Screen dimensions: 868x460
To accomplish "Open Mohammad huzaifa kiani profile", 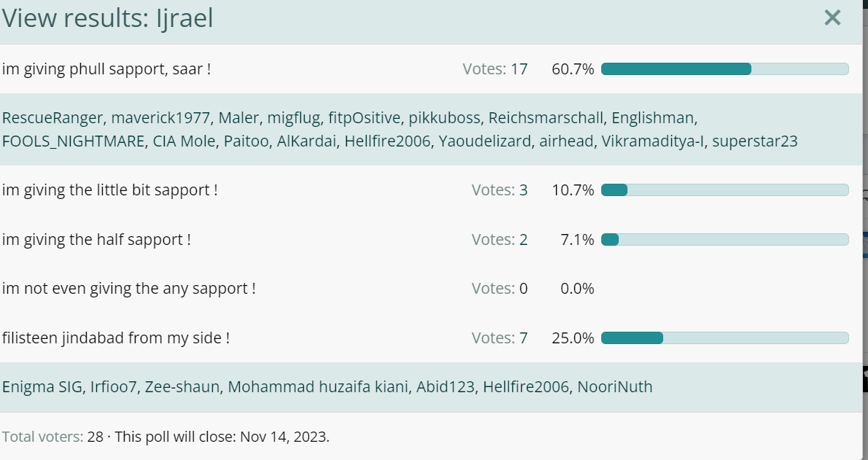I will (x=318, y=386).
